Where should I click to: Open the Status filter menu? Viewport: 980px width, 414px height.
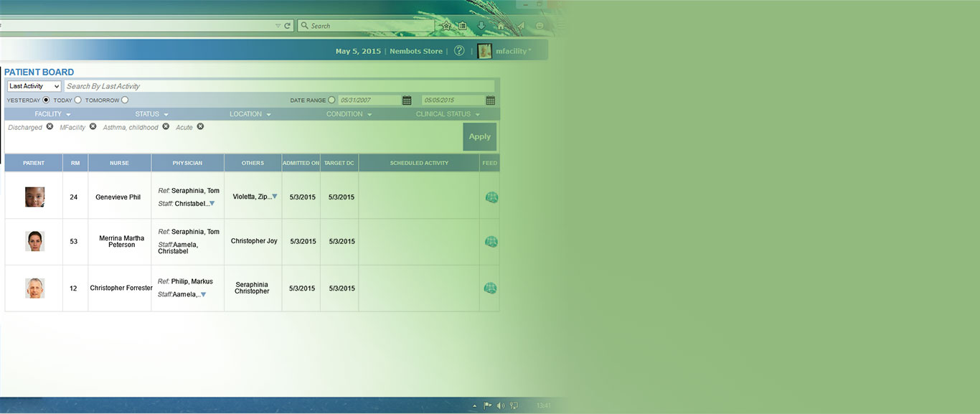coord(151,114)
